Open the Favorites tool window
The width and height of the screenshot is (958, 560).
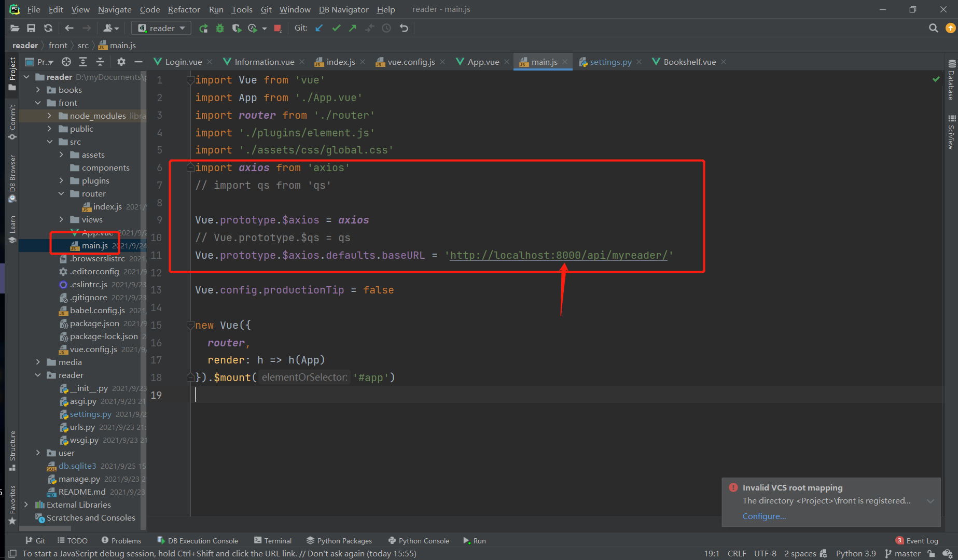[12, 505]
